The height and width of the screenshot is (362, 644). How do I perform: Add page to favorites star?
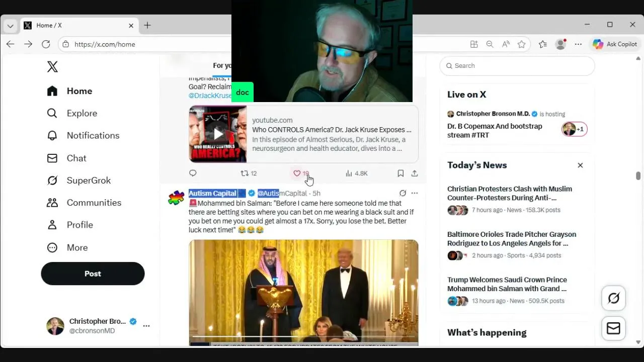pyautogui.click(x=522, y=44)
